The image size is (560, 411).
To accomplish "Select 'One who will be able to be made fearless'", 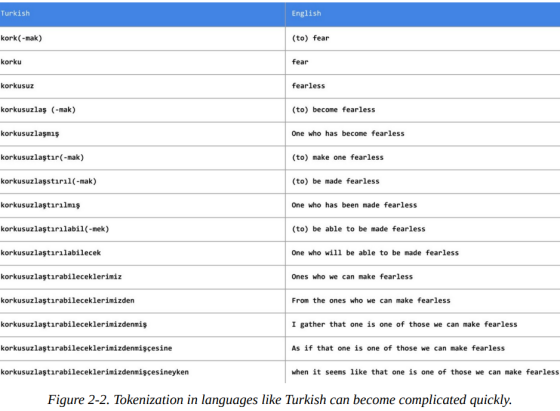I will click(375, 253).
